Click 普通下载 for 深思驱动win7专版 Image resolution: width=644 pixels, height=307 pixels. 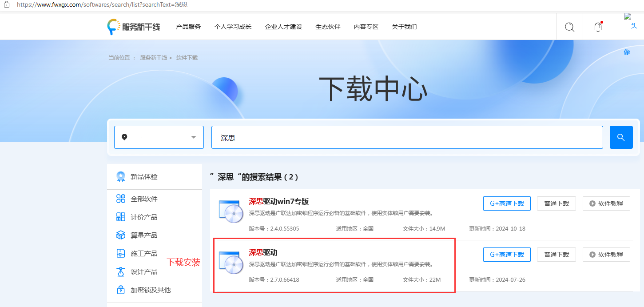click(x=557, y=203)
